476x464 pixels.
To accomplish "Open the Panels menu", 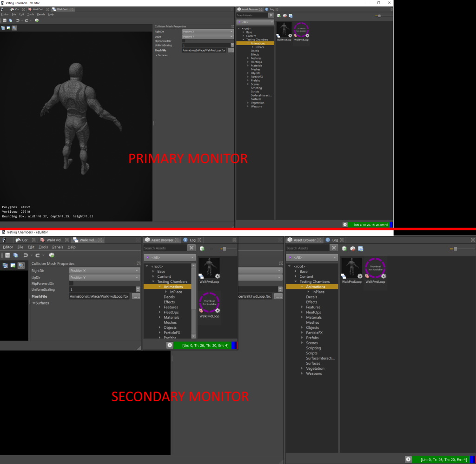I will point(41,14).
